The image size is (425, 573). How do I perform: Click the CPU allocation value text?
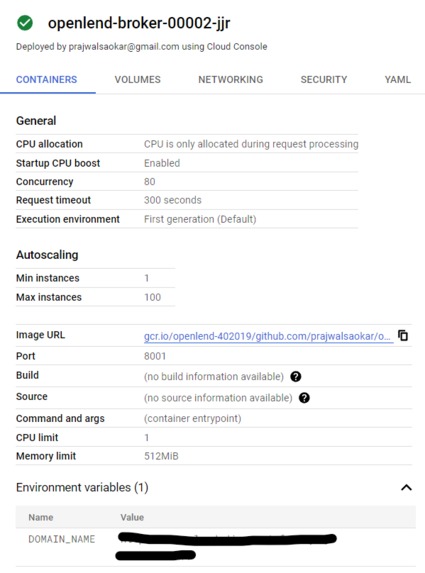click(251, 144)
